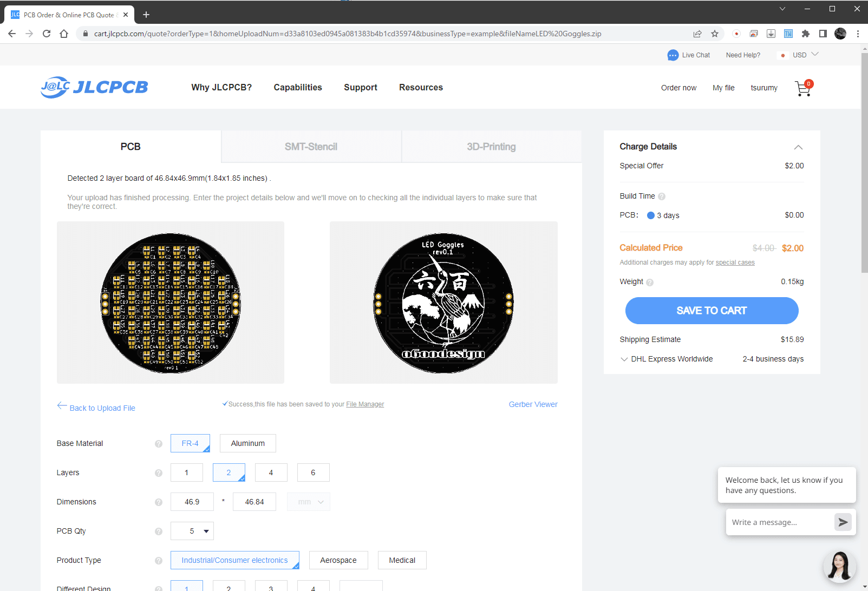Open browser extensions puzzle icon

pos(806,34)
